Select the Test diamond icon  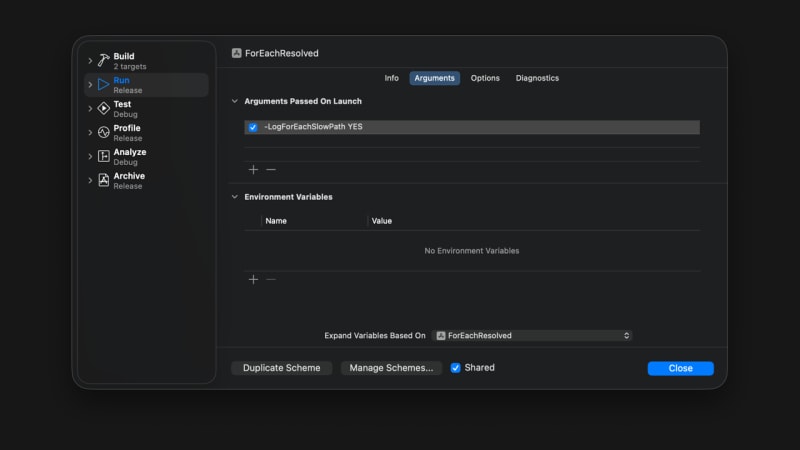pos(104,108)
